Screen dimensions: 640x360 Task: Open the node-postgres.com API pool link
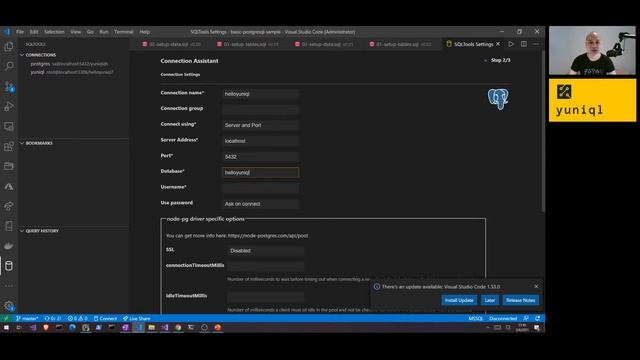pos(268,236)
